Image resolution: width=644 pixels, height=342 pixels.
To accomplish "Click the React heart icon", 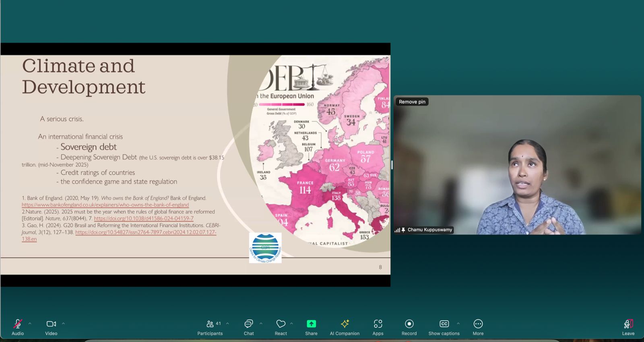I will tap(281, 324).
